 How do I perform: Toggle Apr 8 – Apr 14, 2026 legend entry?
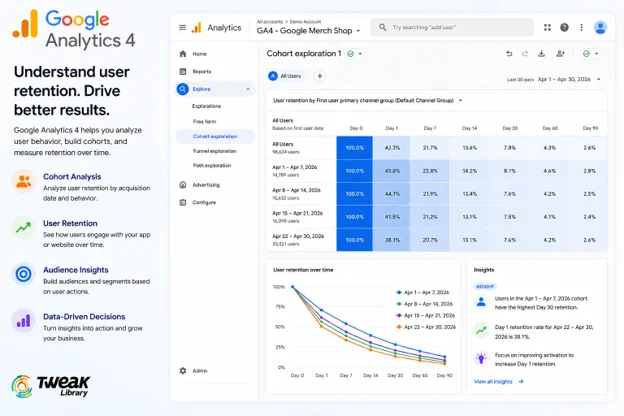pyautogui.click(x=425, y=304)
